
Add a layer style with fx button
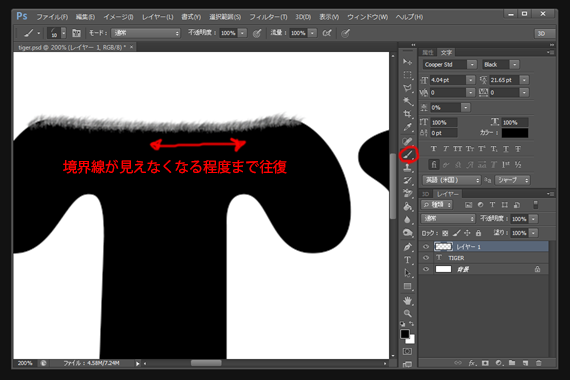point(472,363)
